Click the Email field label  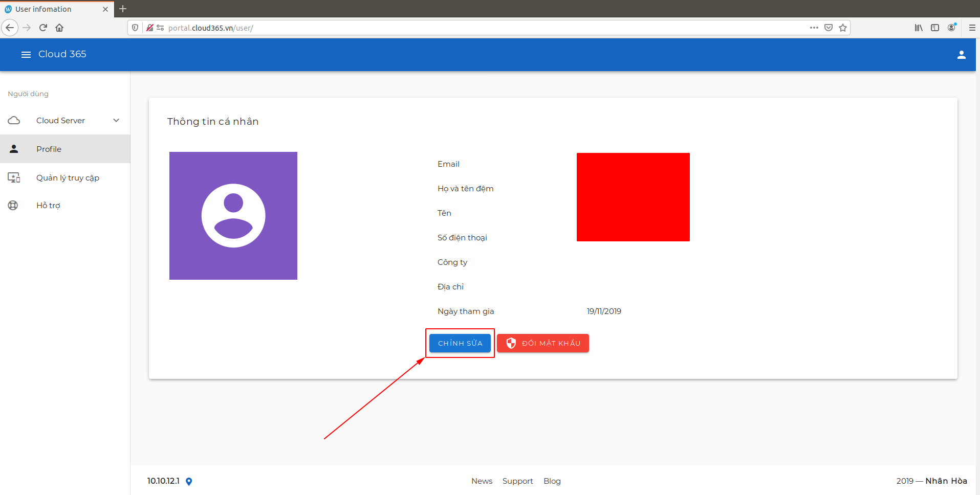448,164
